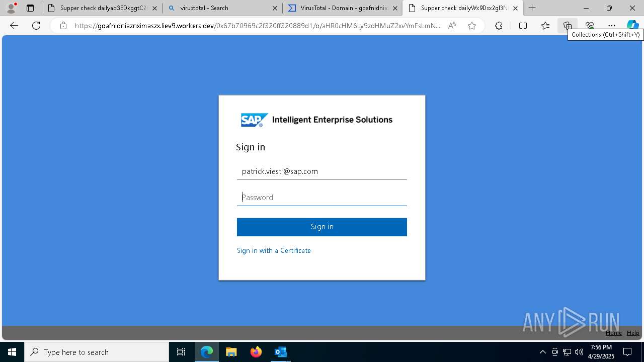
Task: Open Edge Settings and more menu
Action: pos(612,26)
